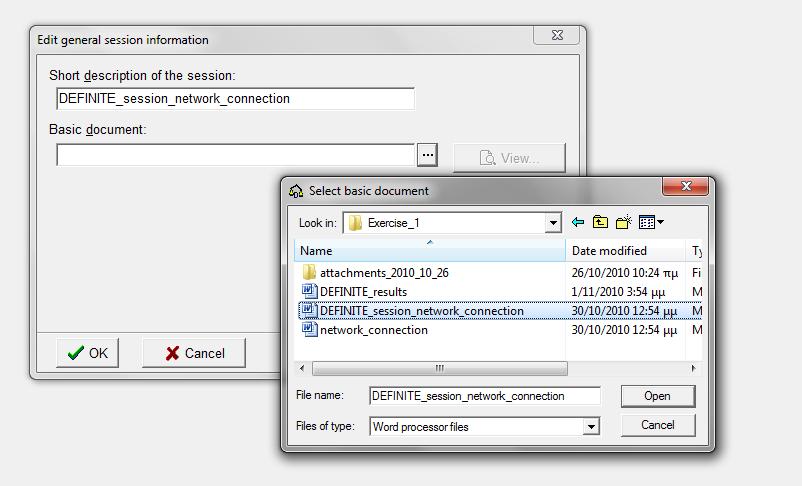Click the Word icon beside DEFINITE_results
The height and width of the screenshot is (486, 802).
click(x=309, y=291)
